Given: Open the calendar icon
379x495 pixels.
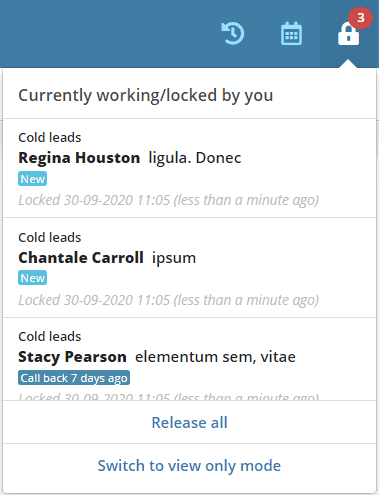Looking at the screenshot, I should (291, 34).
